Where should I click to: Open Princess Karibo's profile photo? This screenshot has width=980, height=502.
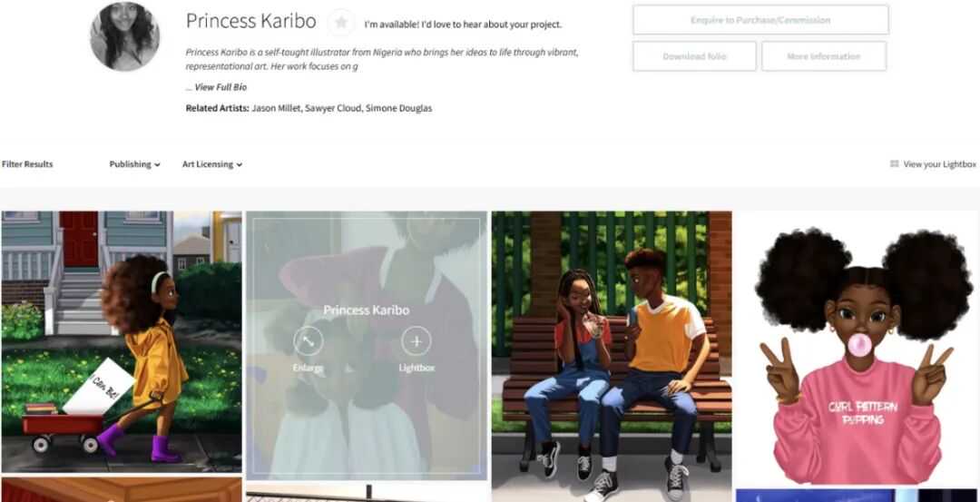pos(125,36)
